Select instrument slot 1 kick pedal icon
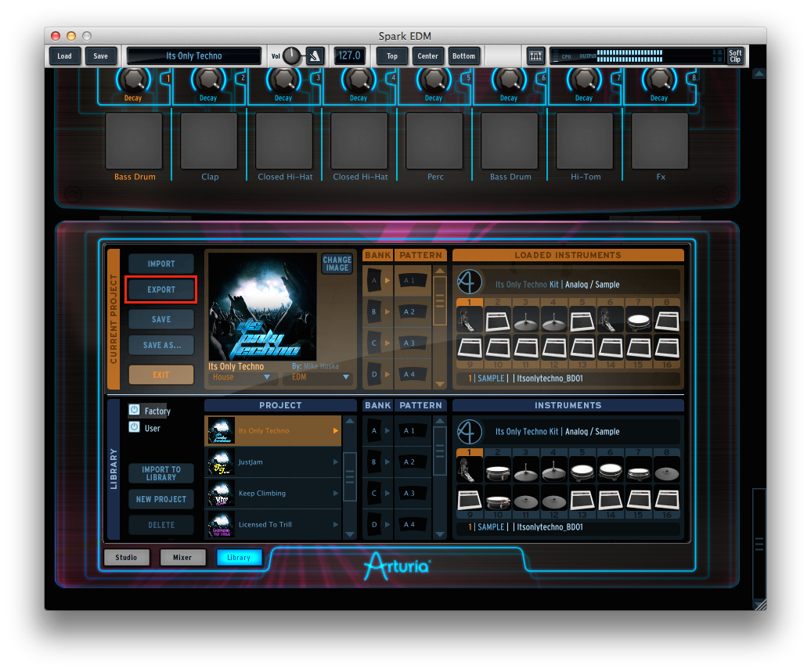Image resolution: width=811 pixels, height=672 pixels. point(469,320)
